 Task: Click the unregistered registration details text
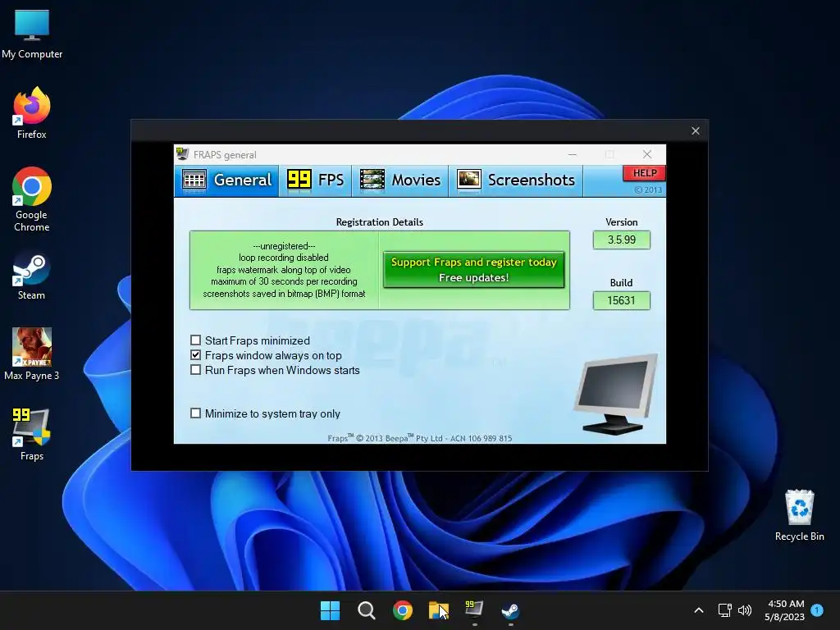(284, 270)
